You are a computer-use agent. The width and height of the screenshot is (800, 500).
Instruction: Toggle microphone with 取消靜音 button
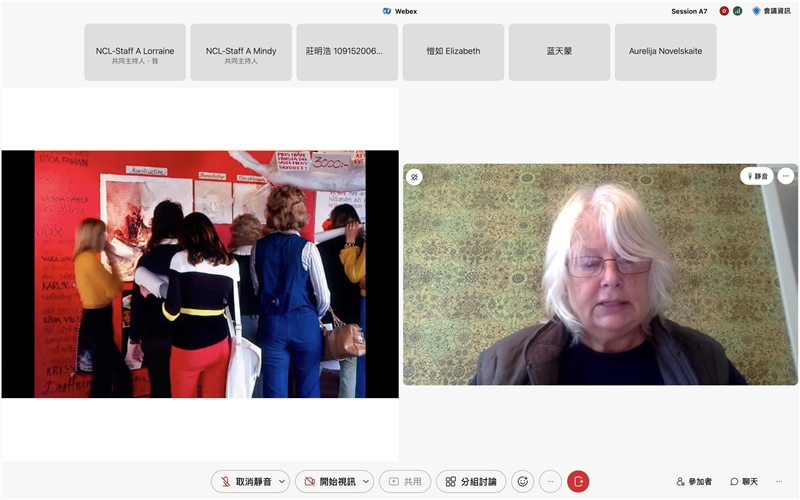[x=244, y=481]
